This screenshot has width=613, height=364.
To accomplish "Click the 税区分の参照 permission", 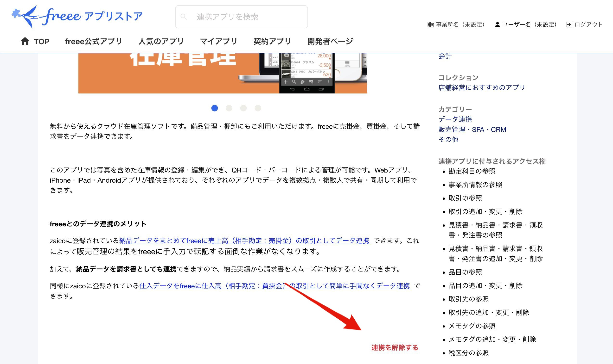I will (x=469, y=353).
